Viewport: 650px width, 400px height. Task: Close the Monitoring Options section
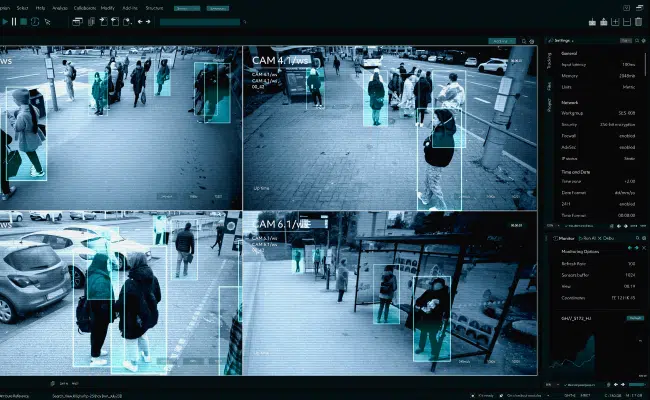[x=644, y=248]
